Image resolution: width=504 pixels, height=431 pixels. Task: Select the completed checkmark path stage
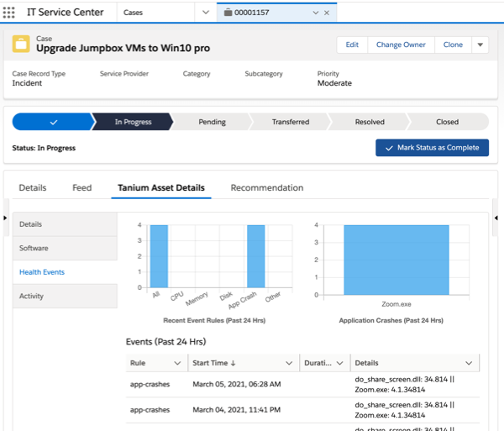[54, 122]
